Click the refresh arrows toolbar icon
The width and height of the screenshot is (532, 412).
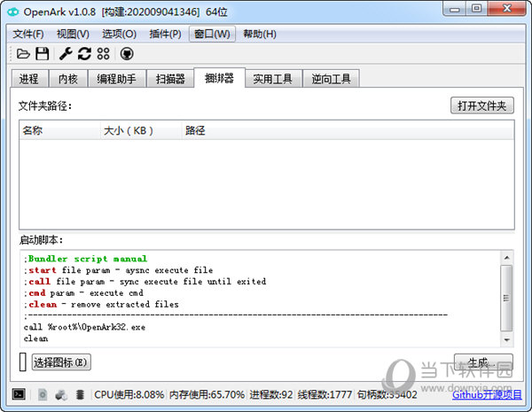[x=84, y=53]
